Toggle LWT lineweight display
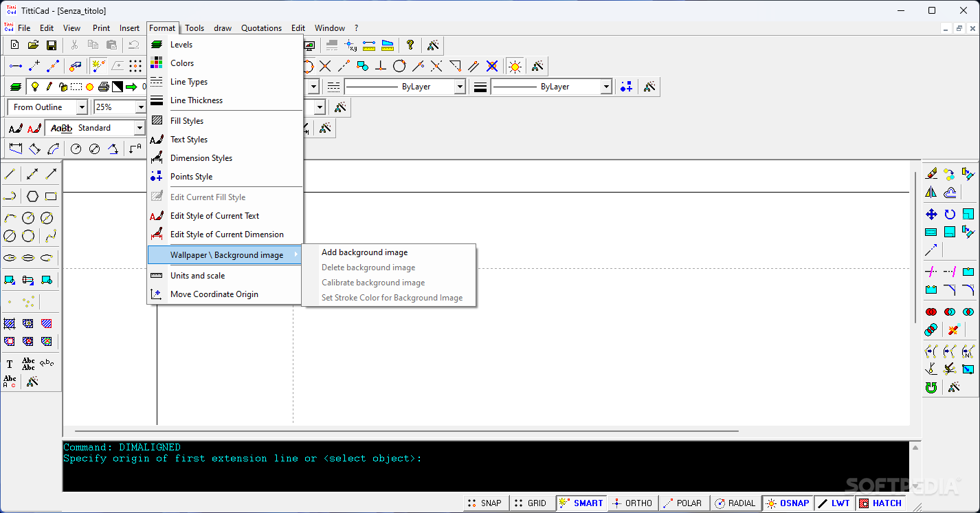This screenshot has width=980, height=513. click(834, 503)
